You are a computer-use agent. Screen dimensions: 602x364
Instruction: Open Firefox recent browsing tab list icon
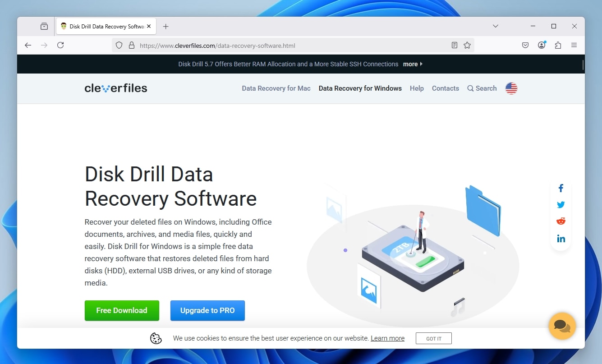(44, 26)
